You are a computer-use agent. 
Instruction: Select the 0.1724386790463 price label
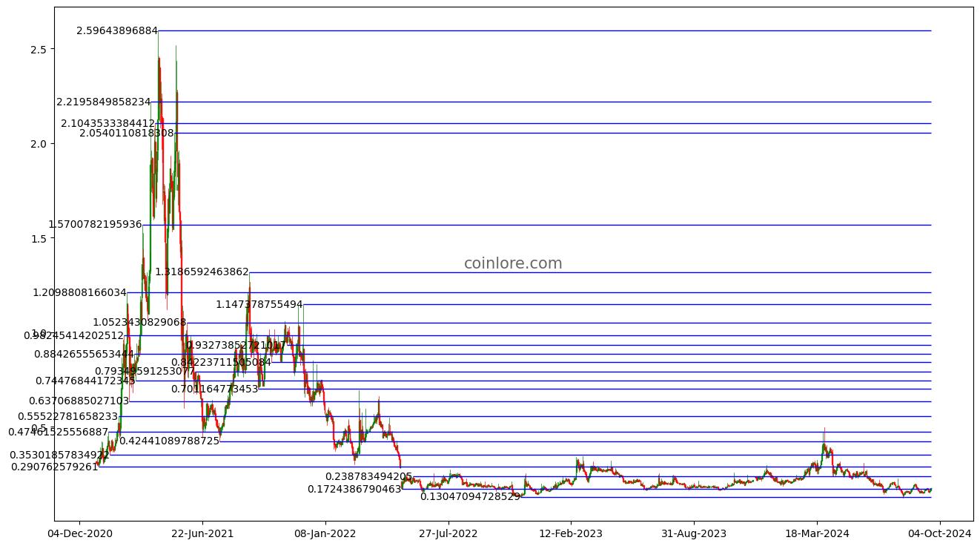[354, 489]
